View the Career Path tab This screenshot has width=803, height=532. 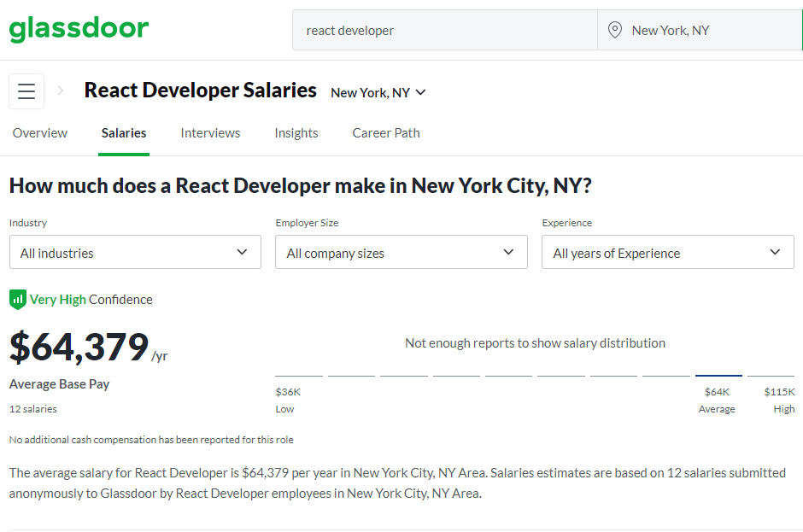(386, 133)
